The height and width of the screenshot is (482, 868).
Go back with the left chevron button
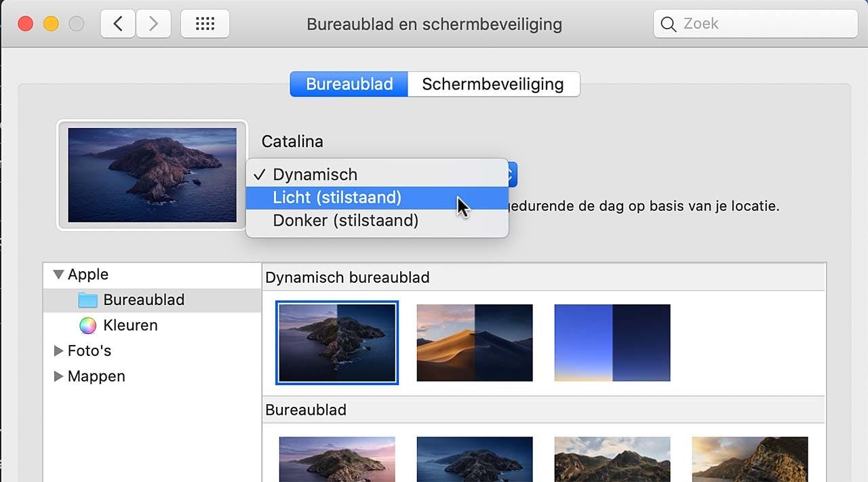tap(118, 24)
